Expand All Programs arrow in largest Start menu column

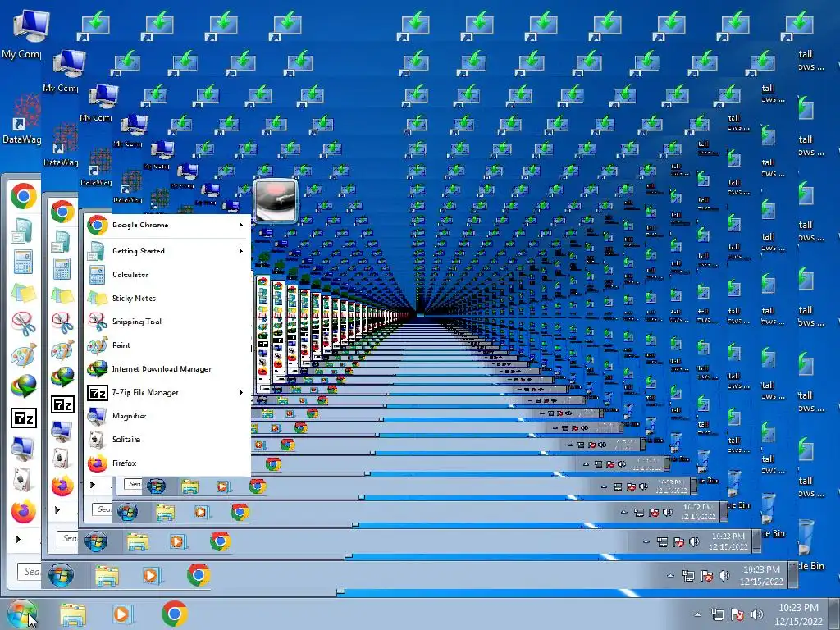(x=18, y=539)
